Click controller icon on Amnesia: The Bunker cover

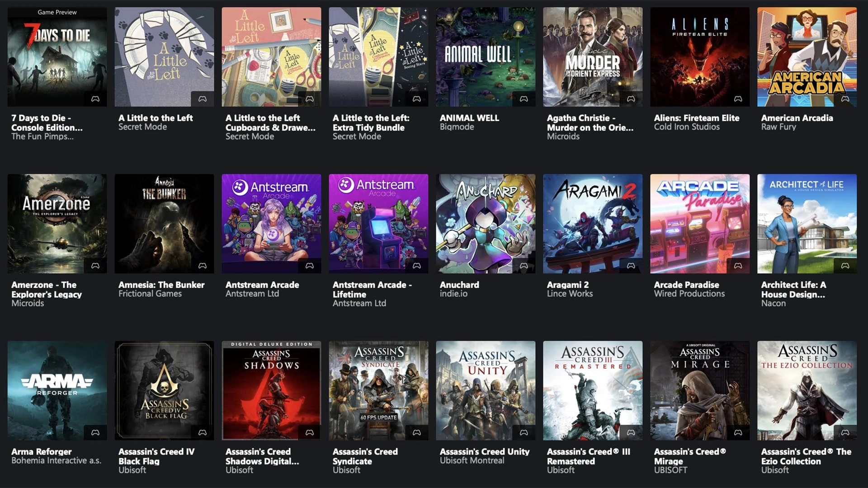point(203,266)
